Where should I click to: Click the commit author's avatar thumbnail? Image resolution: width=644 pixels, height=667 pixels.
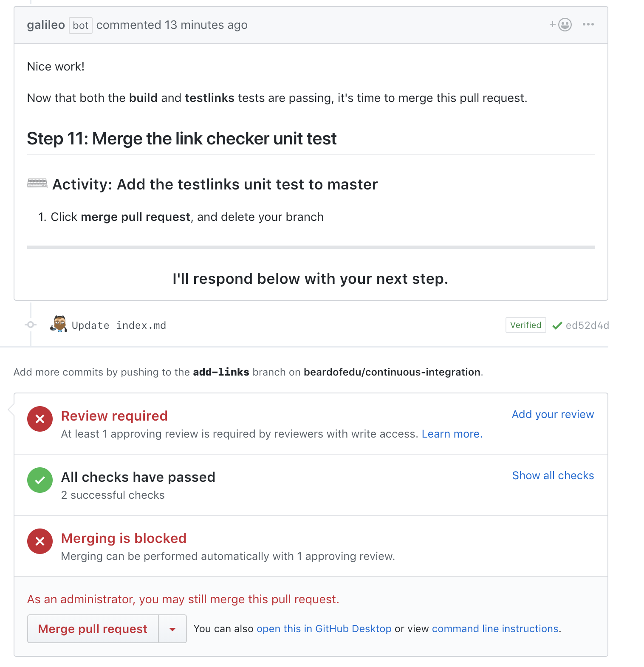59,325
